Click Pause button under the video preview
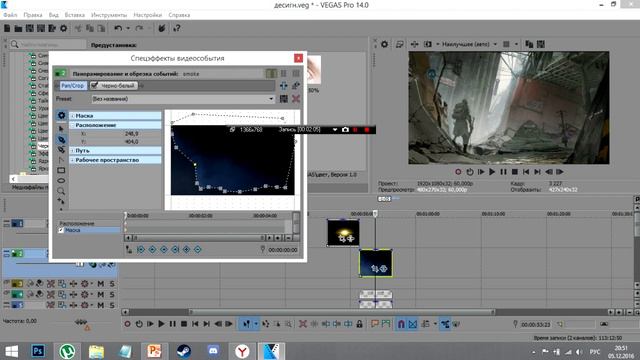640x360 pixels. 503,172
